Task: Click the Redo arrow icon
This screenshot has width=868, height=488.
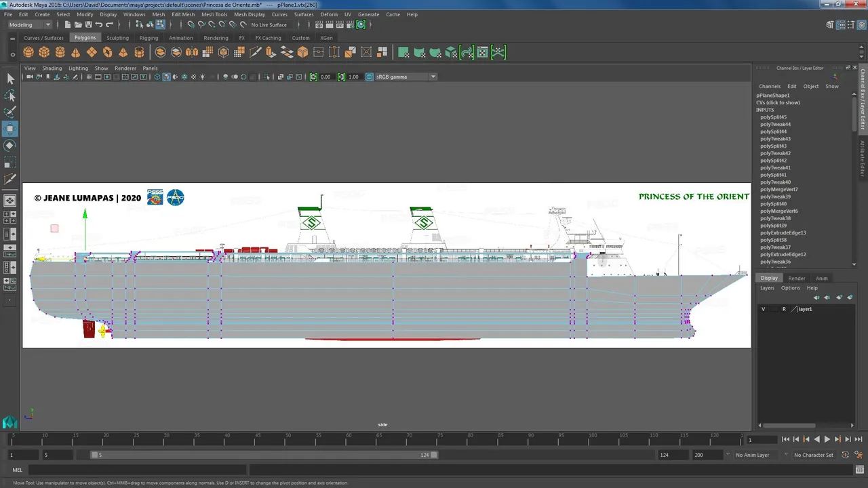Action: (x=109, y=24)
